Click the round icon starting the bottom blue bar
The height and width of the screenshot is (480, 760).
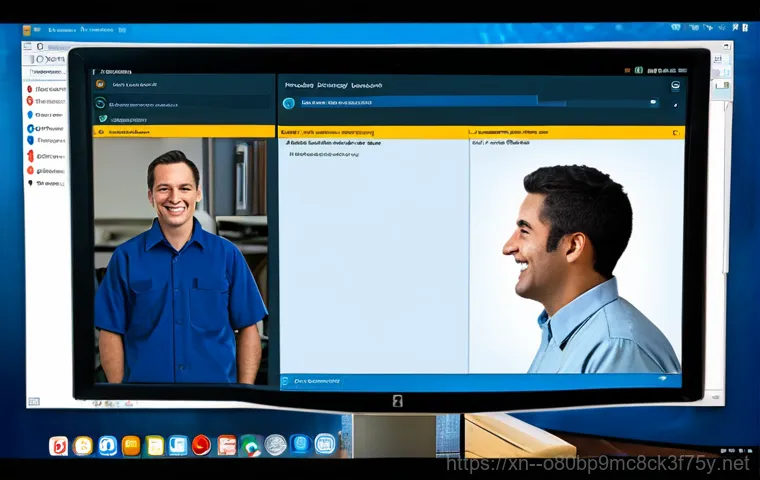[x=285, y=381]
